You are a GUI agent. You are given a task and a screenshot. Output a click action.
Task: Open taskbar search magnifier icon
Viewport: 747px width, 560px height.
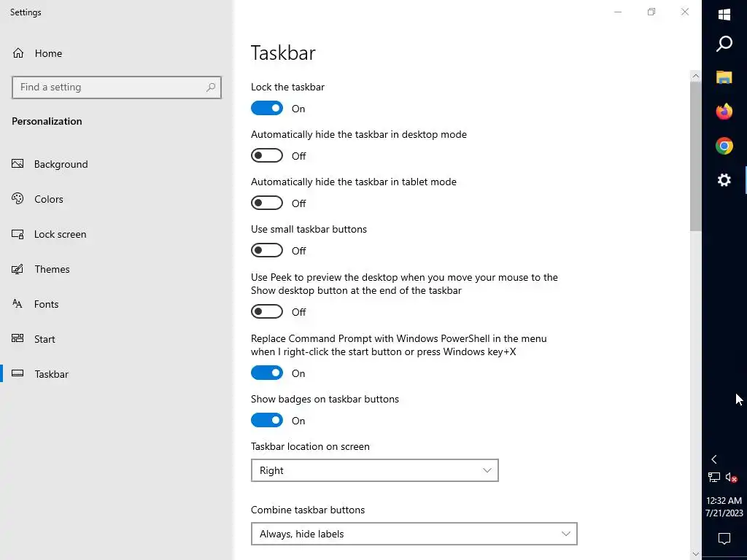[724, 44]
